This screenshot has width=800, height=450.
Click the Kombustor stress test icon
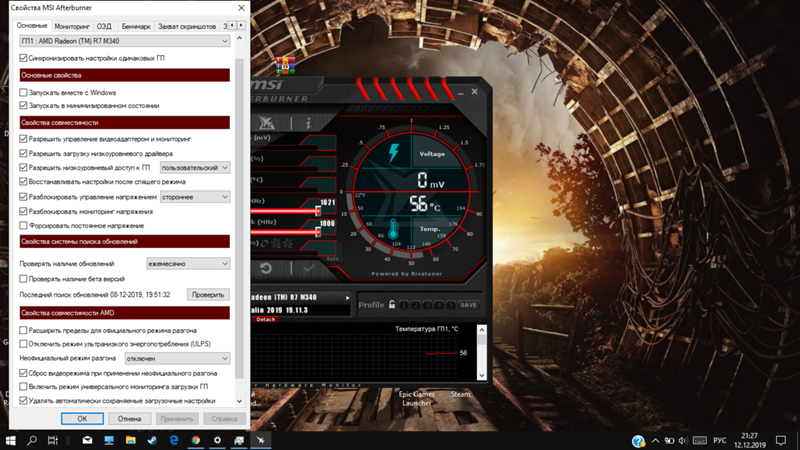click(x=266, y=122)
